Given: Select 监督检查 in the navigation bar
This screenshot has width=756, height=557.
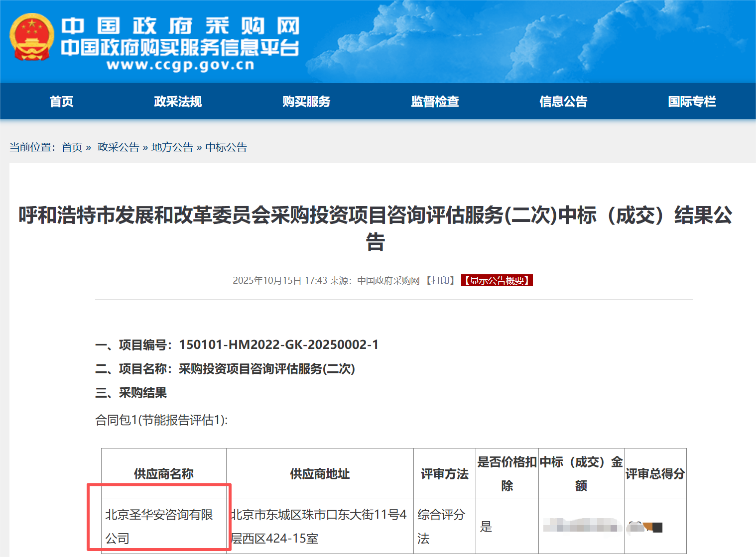Looking at the screenshot, I should (435, 102).
